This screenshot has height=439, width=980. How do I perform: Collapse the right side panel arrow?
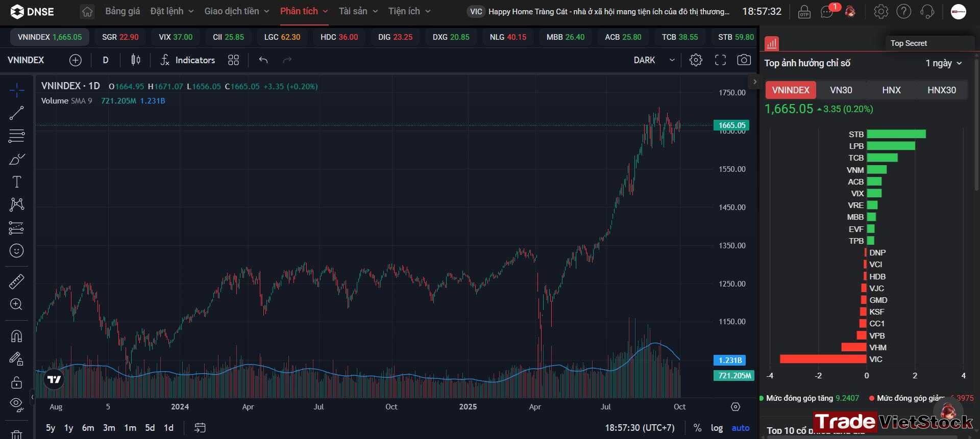755,82
